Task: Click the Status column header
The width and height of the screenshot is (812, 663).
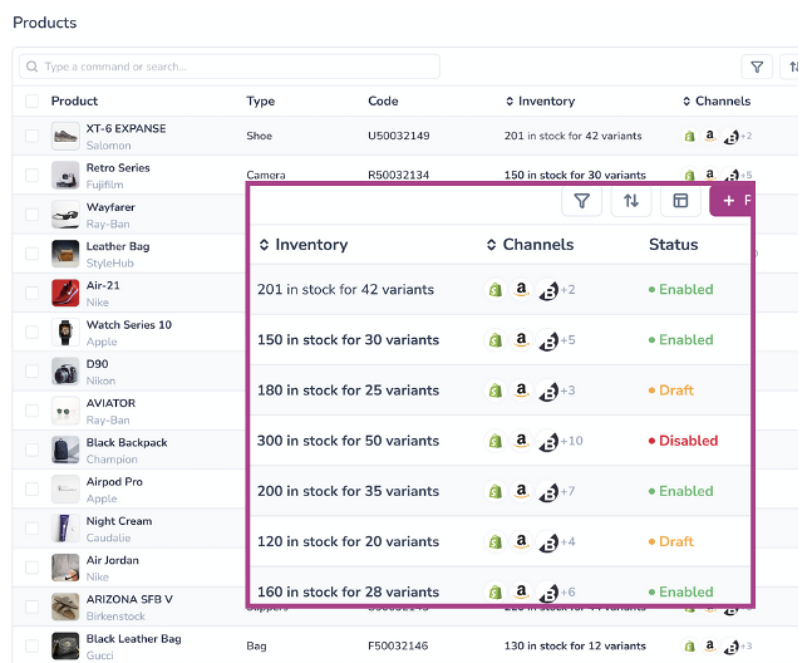Action: 673,245
